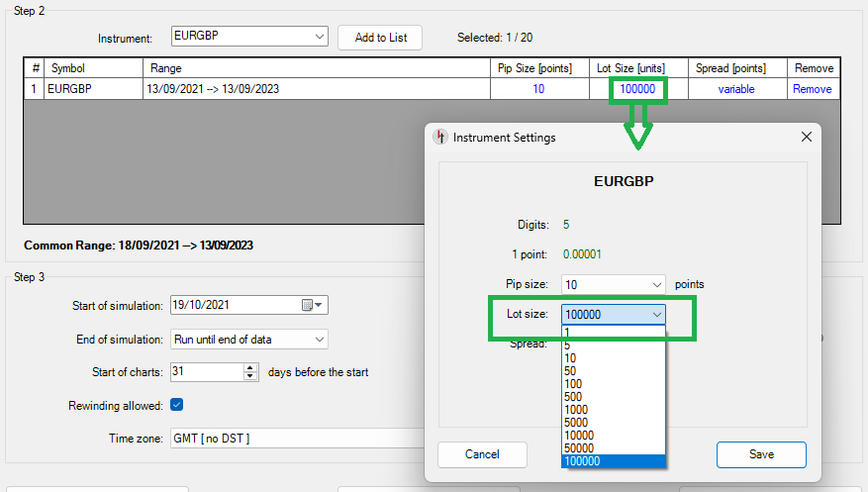
Task: Click the calendar icon in Start of simulation
Action: coord(308,305)
